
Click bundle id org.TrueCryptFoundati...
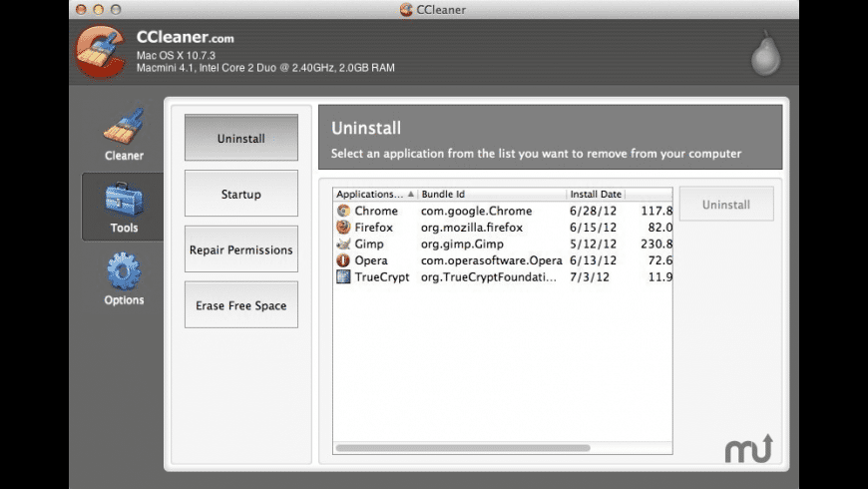coord(489,276)
